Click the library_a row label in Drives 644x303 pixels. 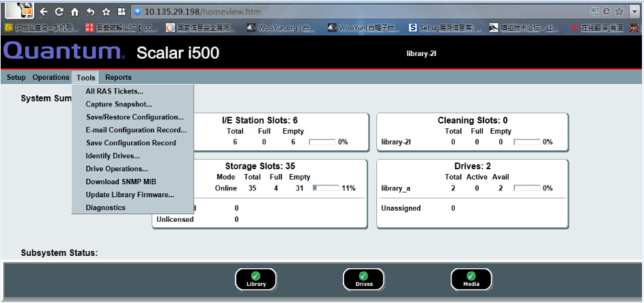point(396,188)
